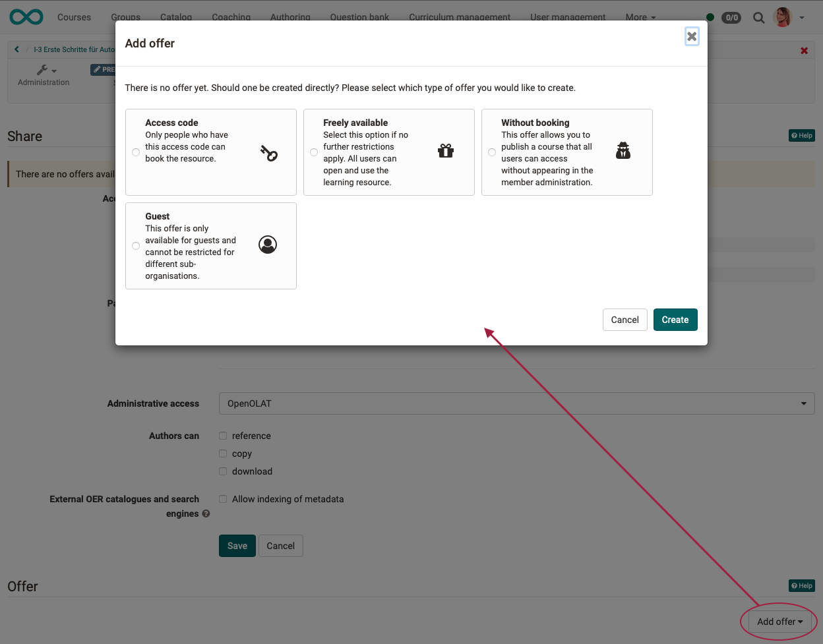Screen dimensions: 823x644
Task: Click the red X to close course
Action: pos(804,51)
